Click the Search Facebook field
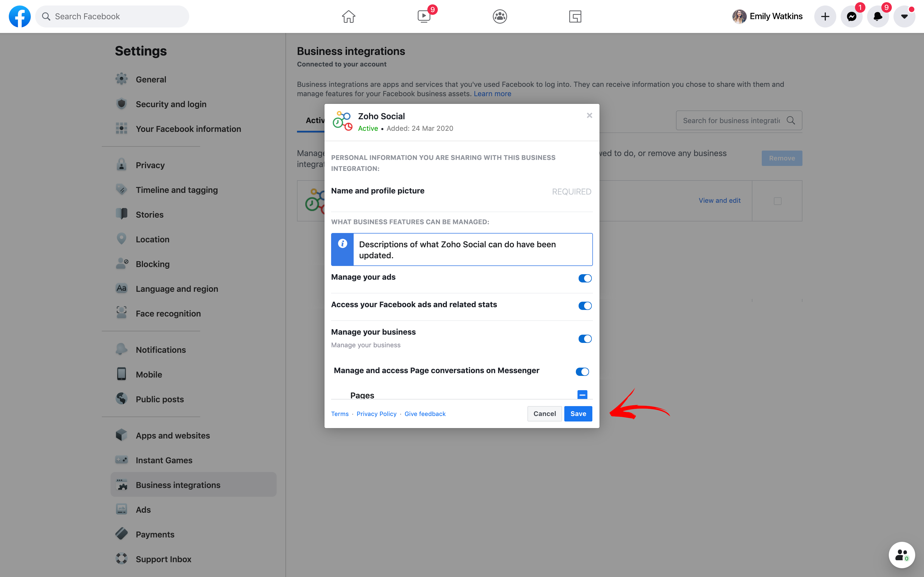This screenshot has height=577, width=924. click(x=112, y=16)
